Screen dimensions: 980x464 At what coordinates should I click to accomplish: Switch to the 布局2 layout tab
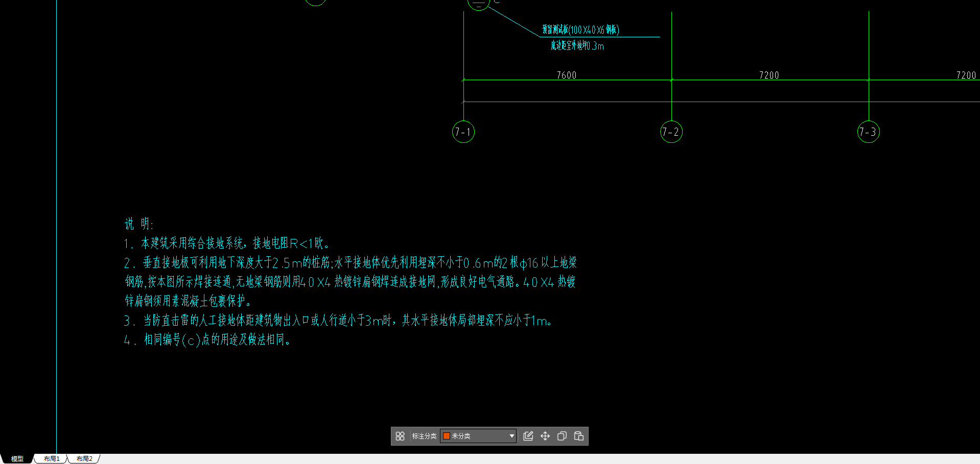click(84, 459)
